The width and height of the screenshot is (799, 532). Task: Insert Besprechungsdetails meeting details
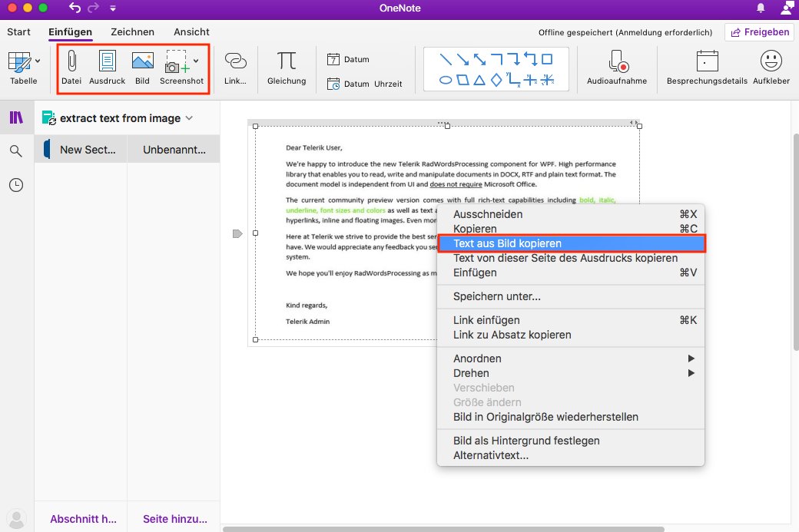click(707, 68)
